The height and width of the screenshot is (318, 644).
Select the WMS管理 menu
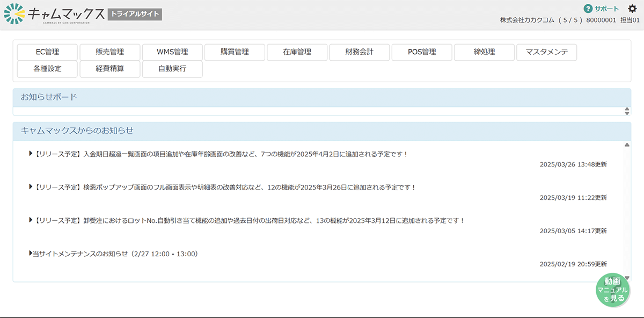(172, 52)
